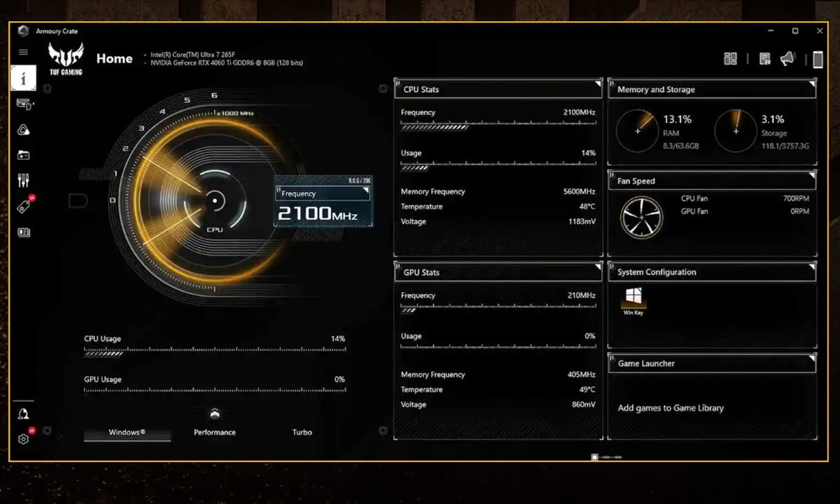Viewport: 840px width, 504px height.
Task: Click the 1183mV voltage value
Action: point(582,222)
